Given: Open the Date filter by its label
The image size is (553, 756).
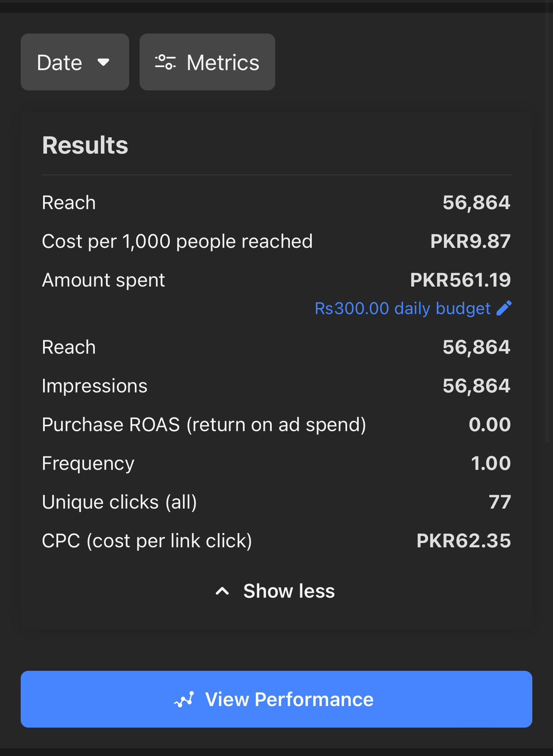Looking at the screenshot, I should point(60,62).
